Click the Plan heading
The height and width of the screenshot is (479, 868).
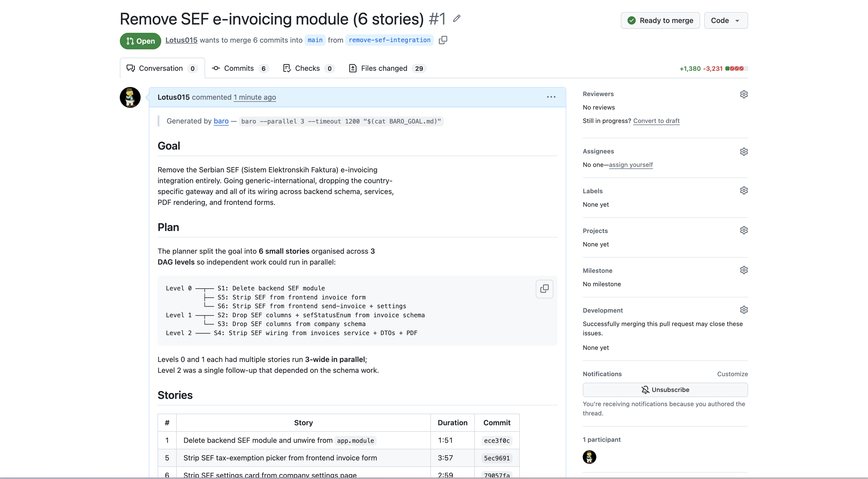click(168, 227)
